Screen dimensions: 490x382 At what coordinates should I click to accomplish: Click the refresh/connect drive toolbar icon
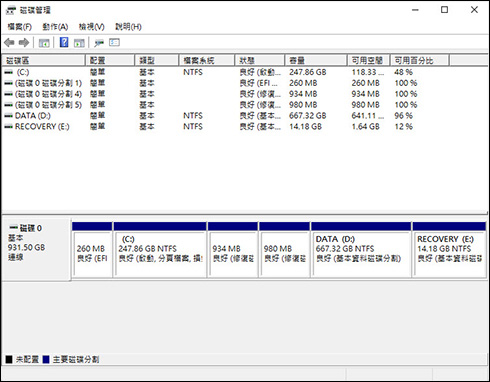(99, 43)
